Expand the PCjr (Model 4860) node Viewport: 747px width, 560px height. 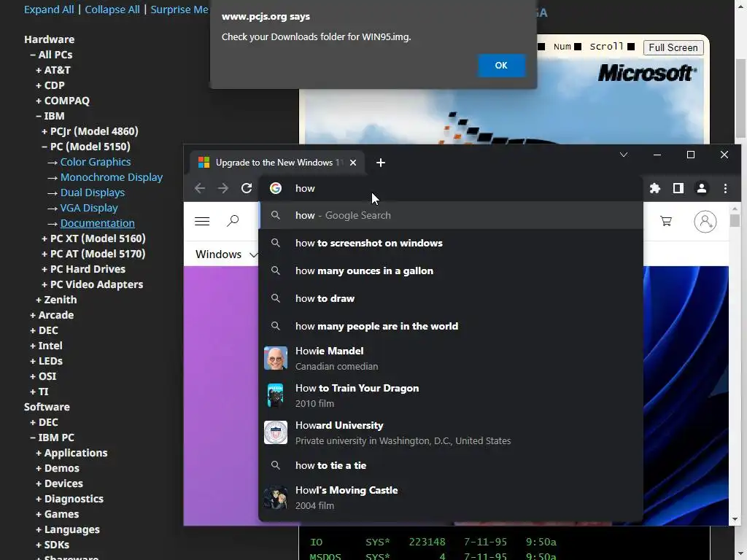pos(90,131)
